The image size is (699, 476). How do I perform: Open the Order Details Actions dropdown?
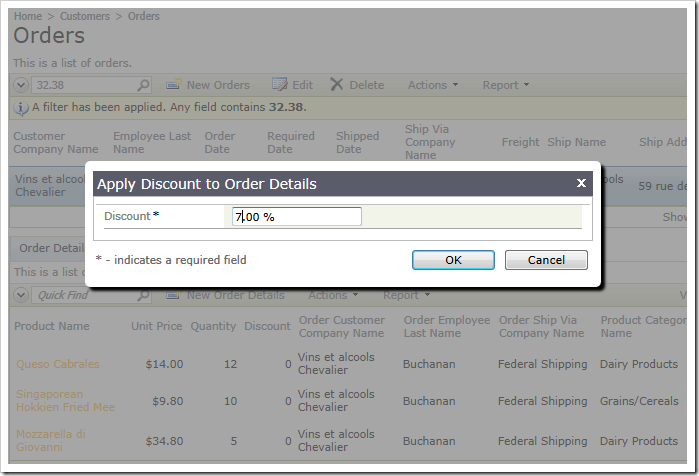(x=333, y=295)
